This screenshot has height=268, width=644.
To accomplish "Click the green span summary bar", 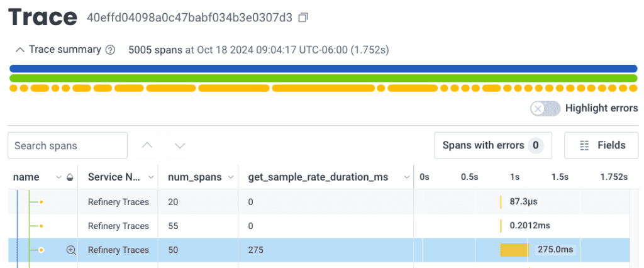I will point(322,78).
